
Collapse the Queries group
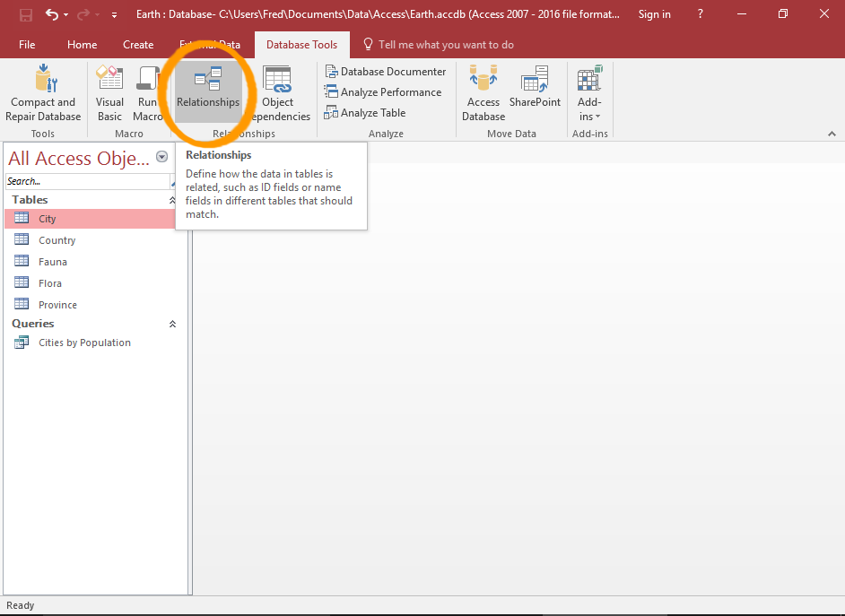pyautogui.click(x=172, y=325)
